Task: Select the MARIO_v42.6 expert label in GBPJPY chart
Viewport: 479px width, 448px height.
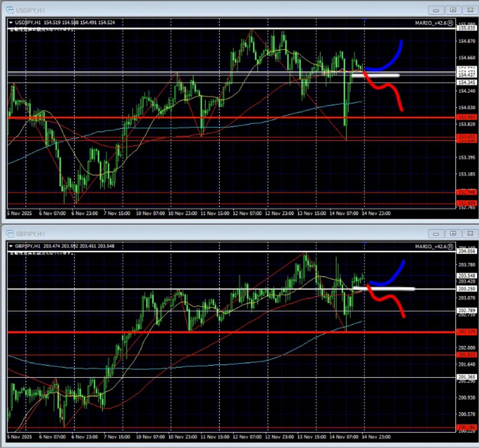Action: coord(431,246)
